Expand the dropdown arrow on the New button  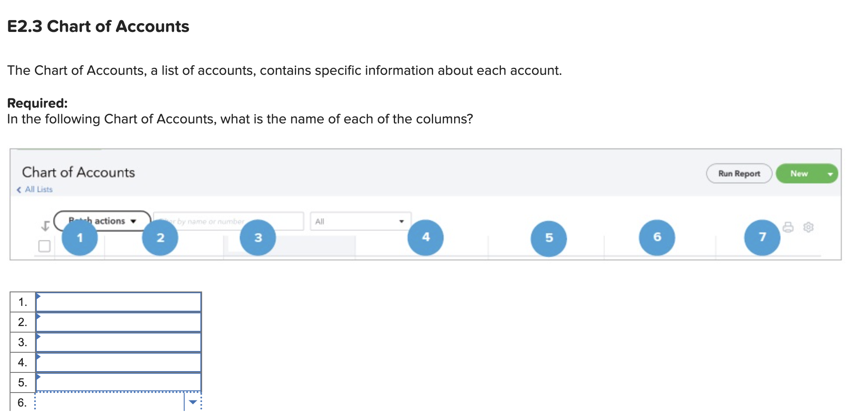[x=831, y=173]
